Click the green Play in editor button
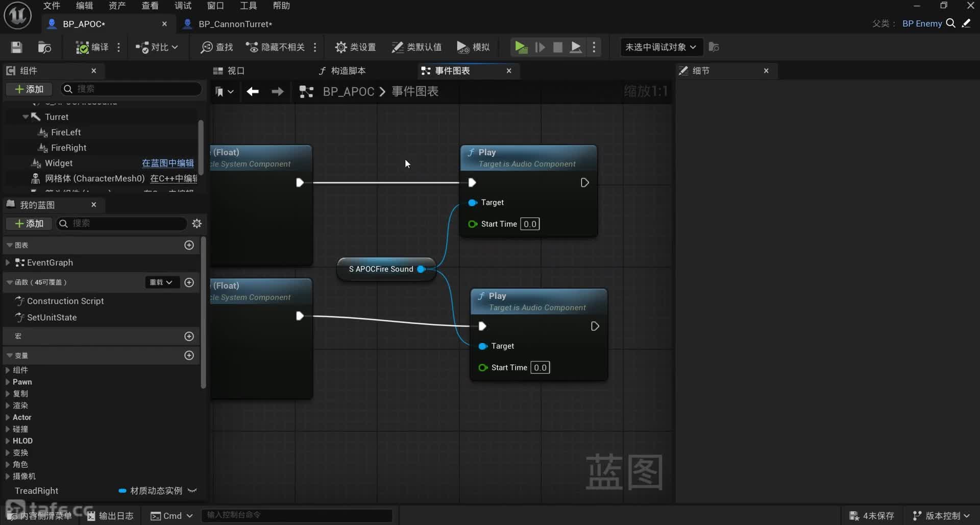This screenshot has height=525, width=980. coord(521,47)
